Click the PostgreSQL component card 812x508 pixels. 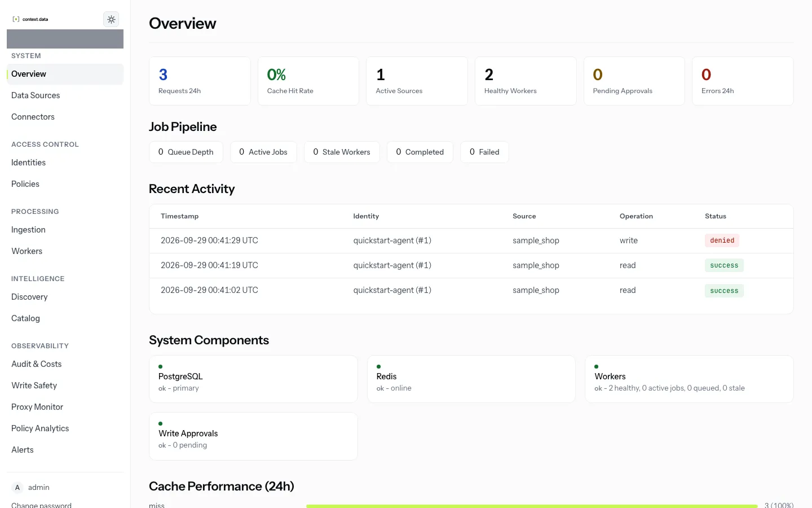[253, 379]
